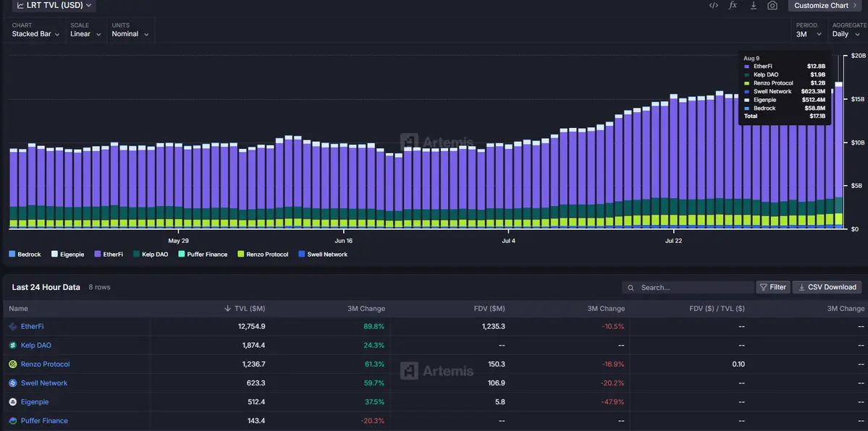868x431 pixels.
Task: Download chart via arrow icon
Action: [753, 6]
